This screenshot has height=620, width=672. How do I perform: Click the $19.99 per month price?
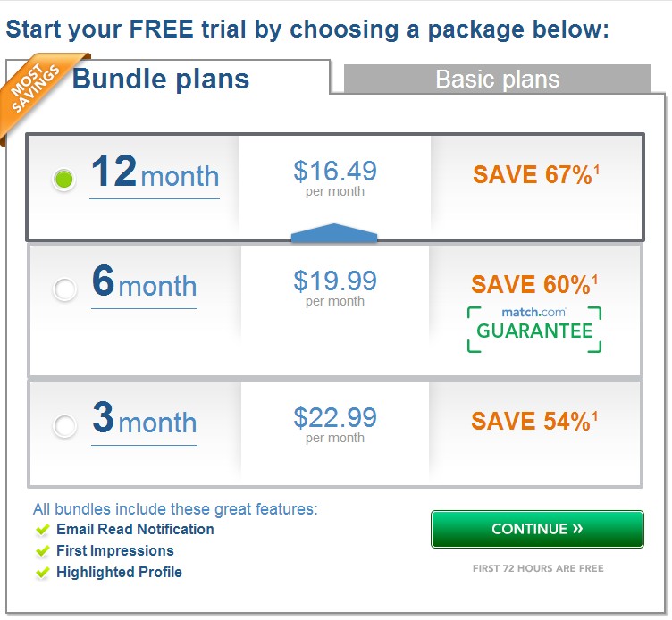(x=335, y=289)
